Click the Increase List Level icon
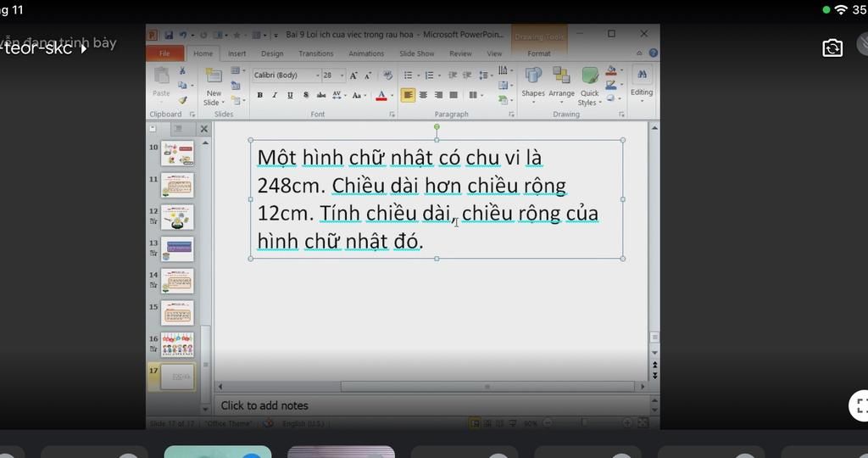868x458 pixels. (x=467, y=75)
